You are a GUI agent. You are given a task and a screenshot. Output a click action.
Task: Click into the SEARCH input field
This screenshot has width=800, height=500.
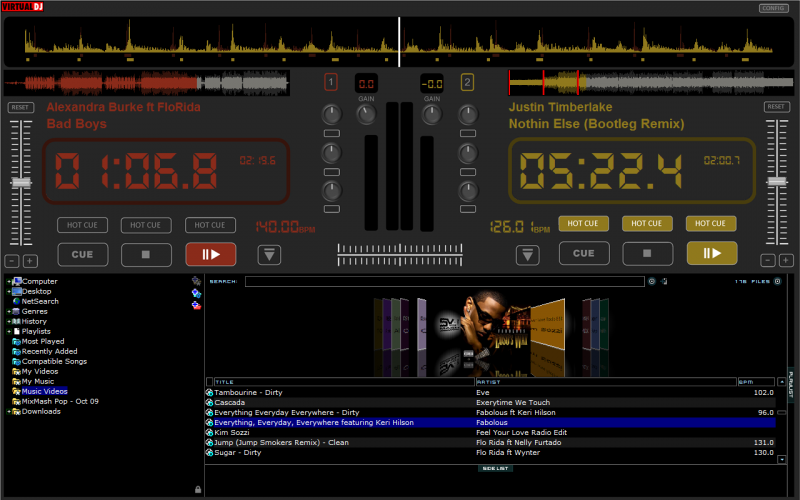(x=444, y=282)
